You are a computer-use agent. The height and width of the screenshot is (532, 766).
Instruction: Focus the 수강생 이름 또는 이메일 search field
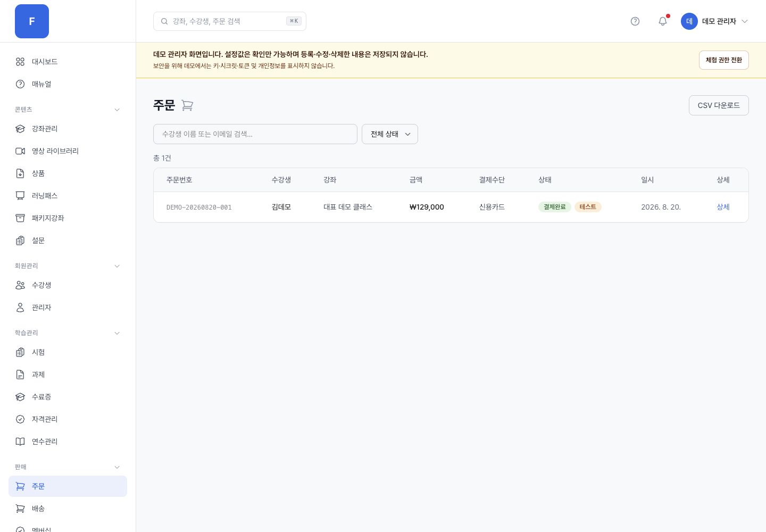pyautogui.click(x=255, y=134)
